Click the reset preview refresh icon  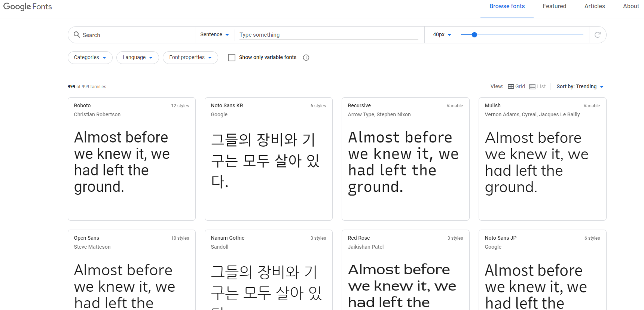598,35
